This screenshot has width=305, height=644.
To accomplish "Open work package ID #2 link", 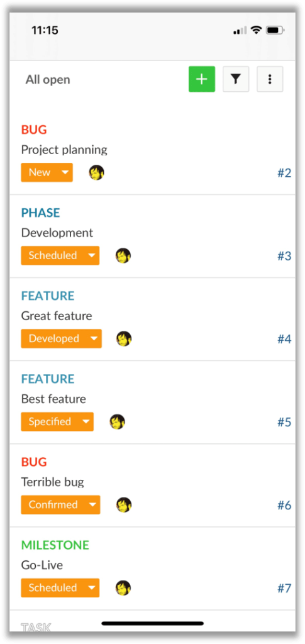I will pos(284,173).
